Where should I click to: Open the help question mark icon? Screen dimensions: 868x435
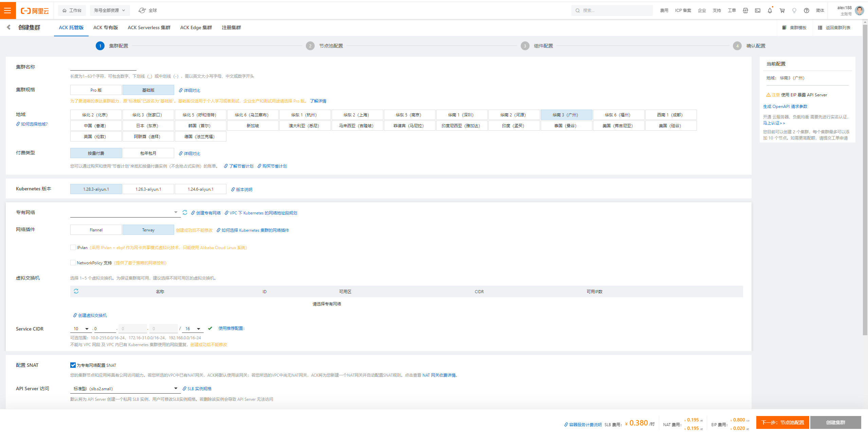(806, 11)
